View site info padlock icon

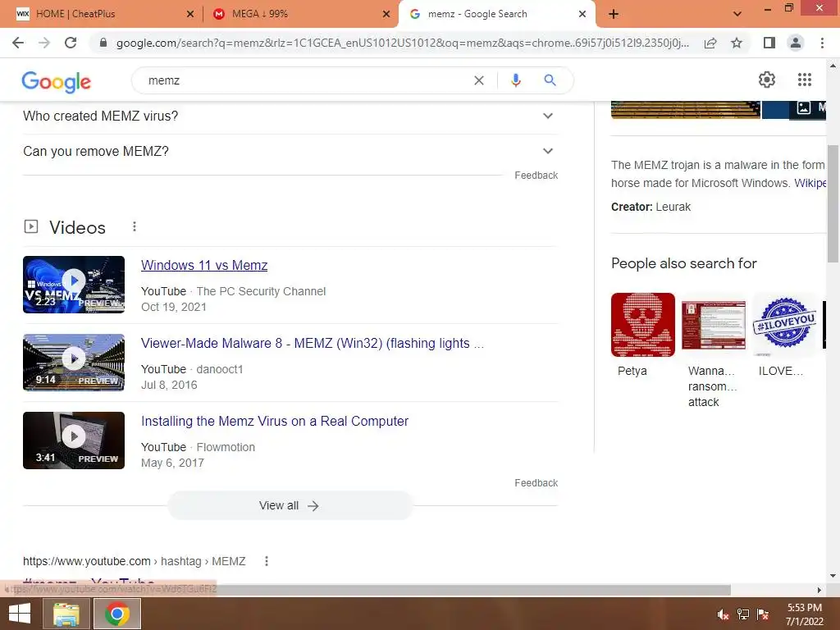[x=103, y=43]
